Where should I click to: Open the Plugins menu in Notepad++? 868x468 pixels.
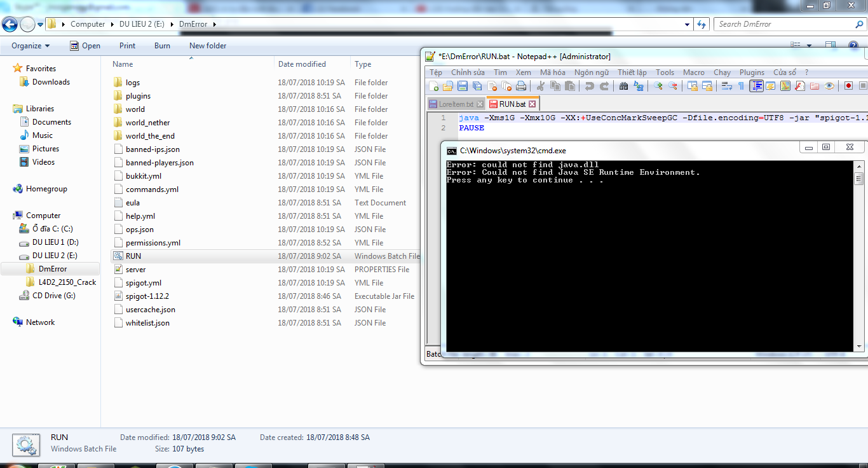[x=752, y=72]
